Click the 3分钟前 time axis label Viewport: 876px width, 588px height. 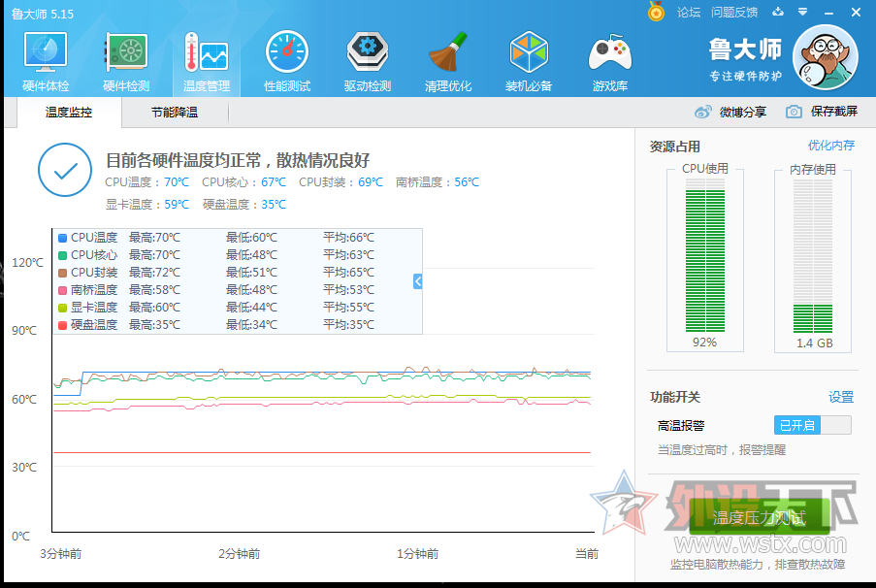pos(61,554)
